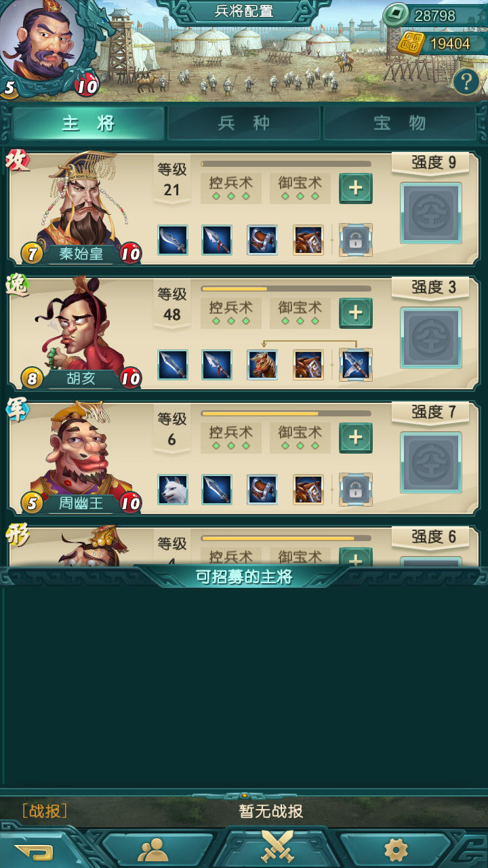
Task: Tap the gold ingot currency icon
Action: click(410, 43)
